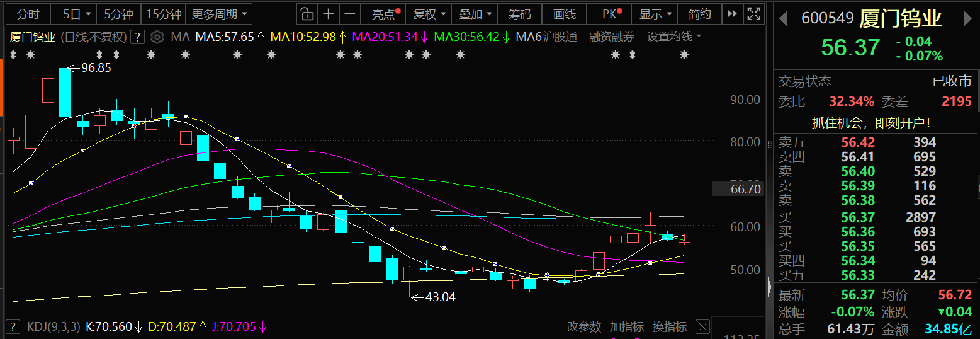Screen dimensions: 980x339
Task: Open the 亮点 highlights feature
Action: point(384,14)
